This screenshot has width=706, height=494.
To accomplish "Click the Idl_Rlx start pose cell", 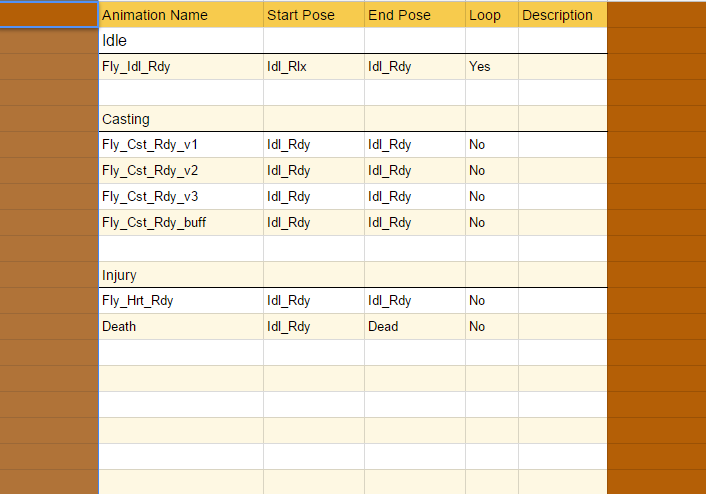I will coord(314,67).
